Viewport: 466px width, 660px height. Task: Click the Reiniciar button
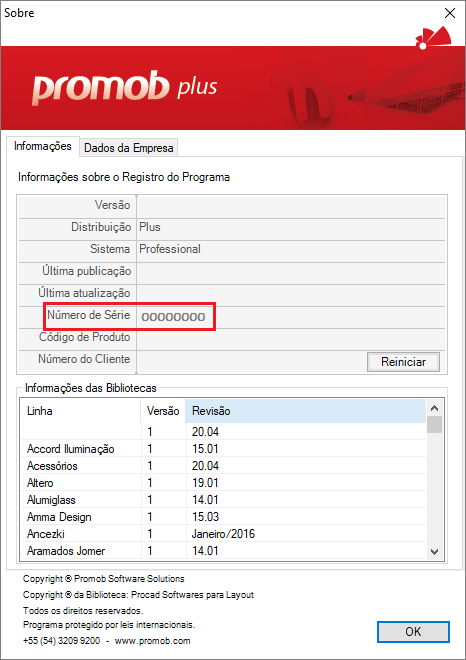click(403, 362)
